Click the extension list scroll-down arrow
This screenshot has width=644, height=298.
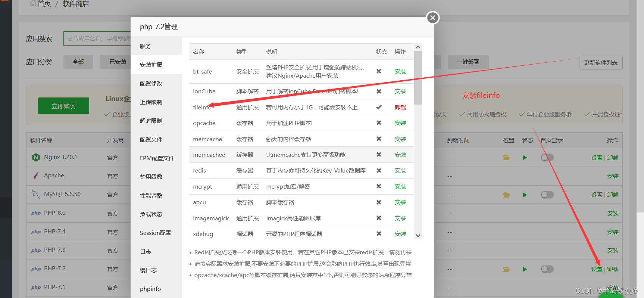point(418,236)
